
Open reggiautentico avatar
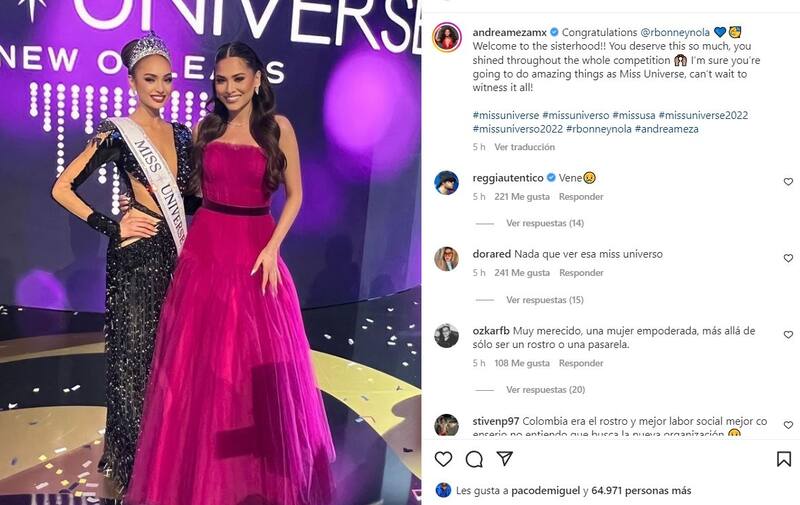(446, 183)
